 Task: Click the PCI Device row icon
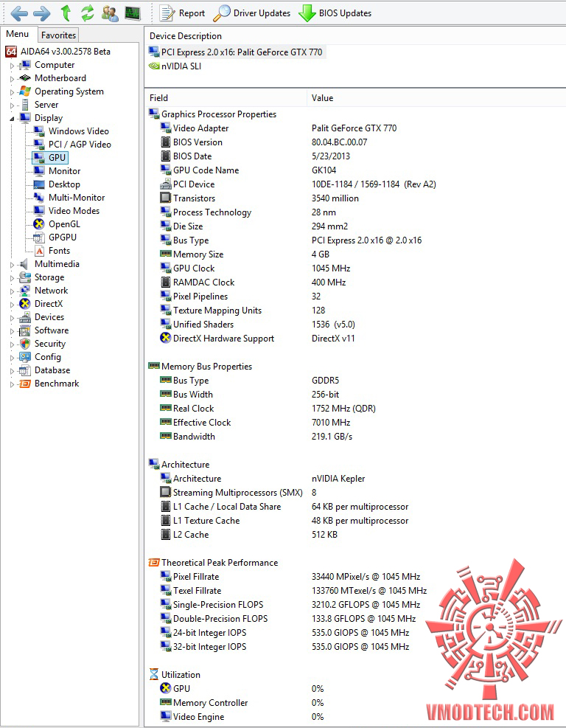click(x=166, y=184)
